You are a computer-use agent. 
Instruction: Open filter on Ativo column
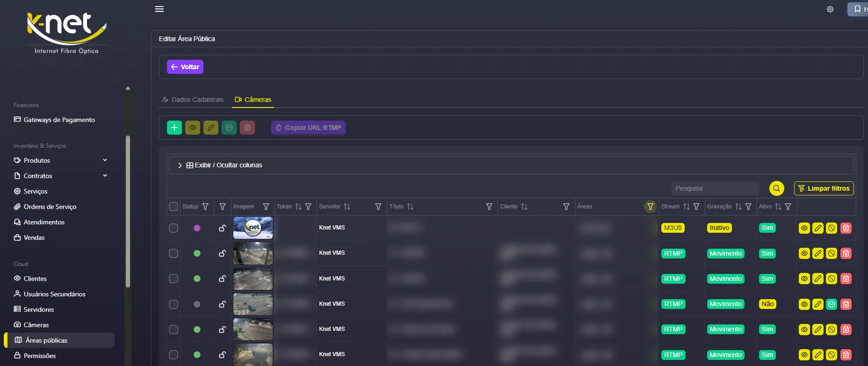(788, 207)
